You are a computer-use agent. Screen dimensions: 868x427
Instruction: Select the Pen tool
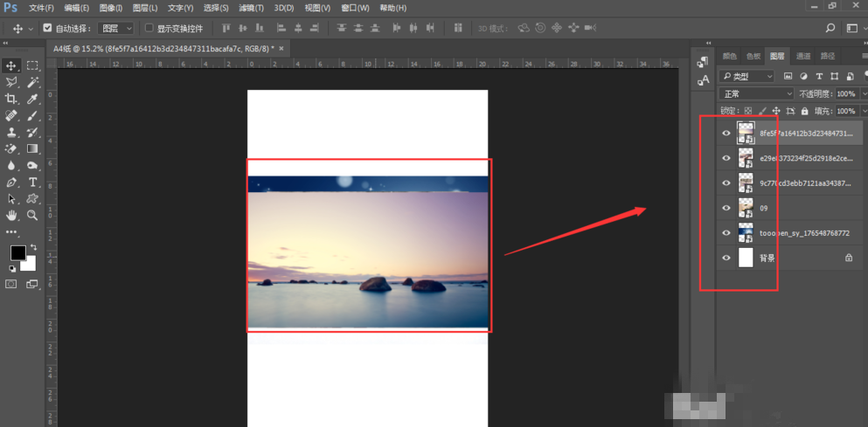point(12,182)
